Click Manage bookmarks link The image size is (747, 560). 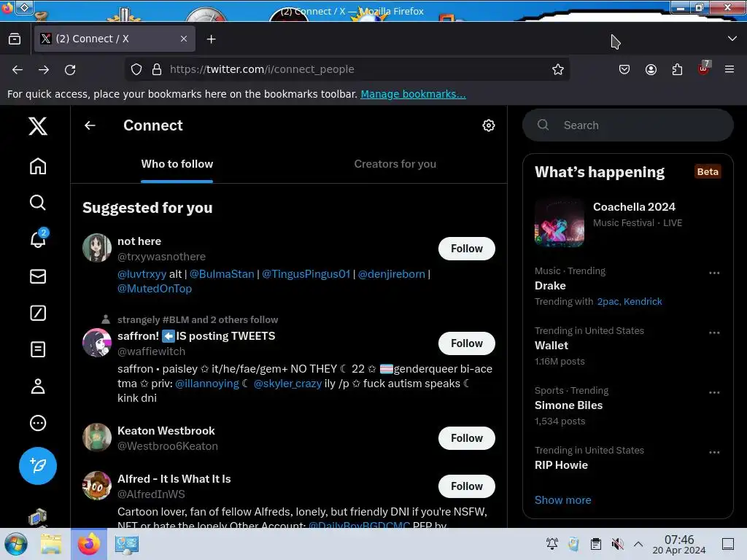click(x=413, y=94)
